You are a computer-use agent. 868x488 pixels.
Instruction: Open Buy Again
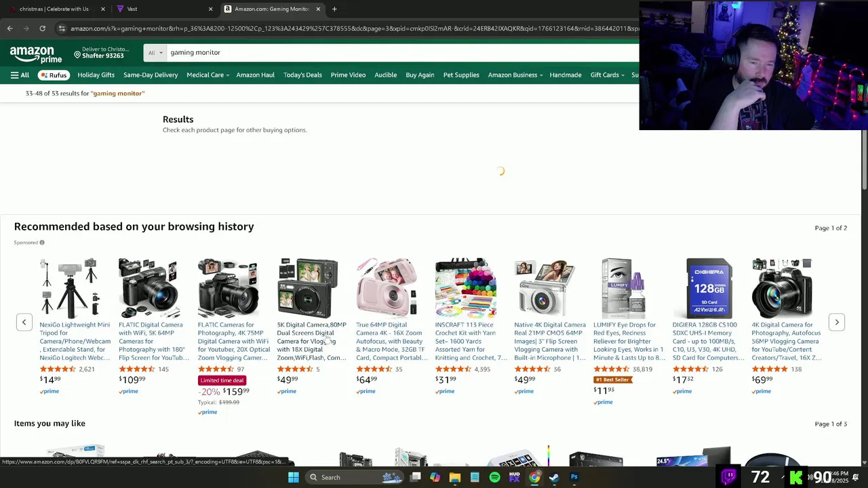tap(420, 75)
